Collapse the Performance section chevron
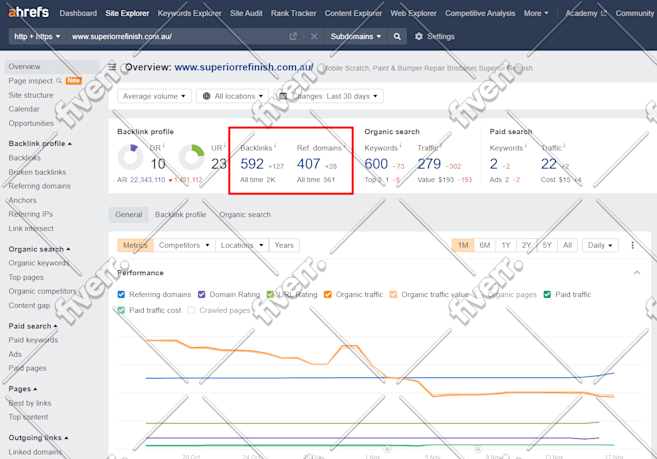This screenshot has height=459, width=657. click(x=637, y=273)
